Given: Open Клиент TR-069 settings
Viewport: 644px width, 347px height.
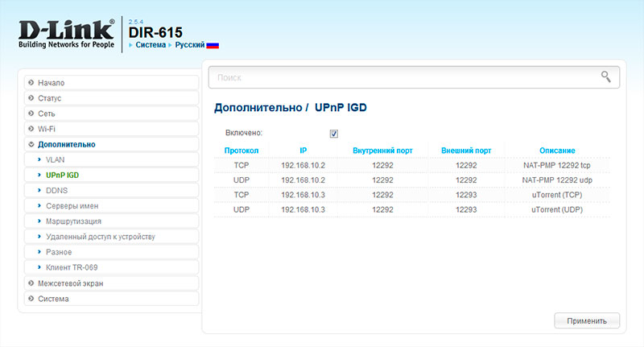Looking at the screenshot, I should pyautogui.click(x=72, y=267).
